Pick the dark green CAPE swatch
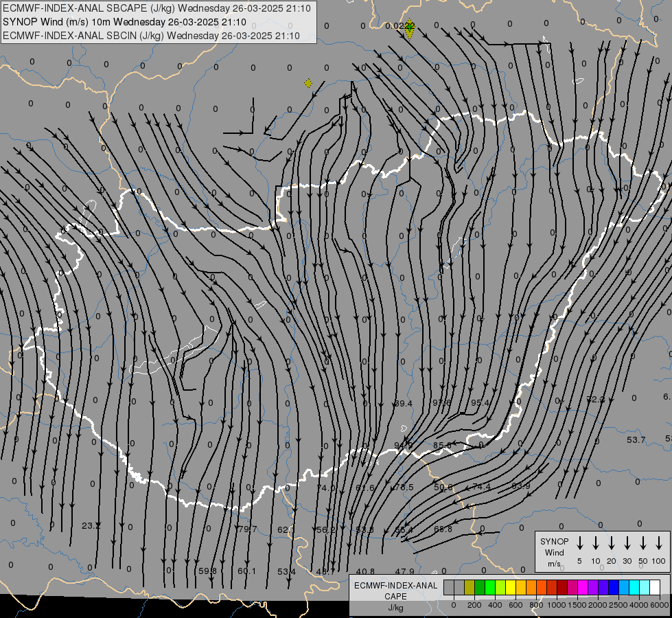Screen dimensions: 672x618 (480, 588)
